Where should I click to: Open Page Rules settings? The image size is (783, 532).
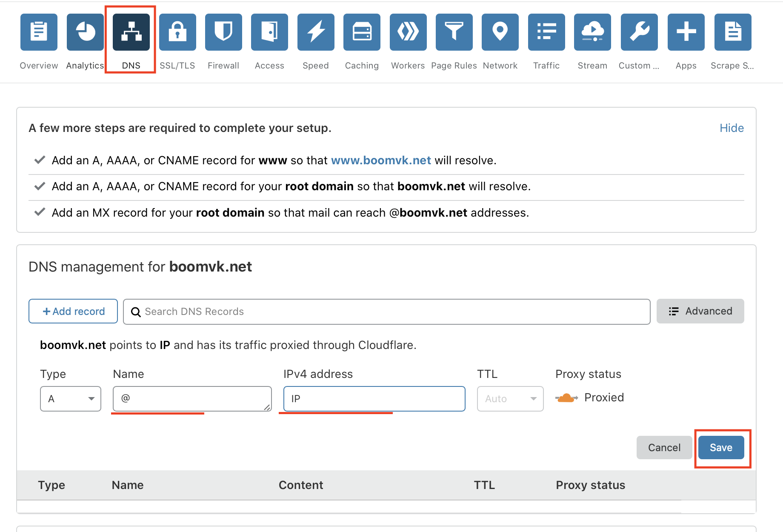454,32
